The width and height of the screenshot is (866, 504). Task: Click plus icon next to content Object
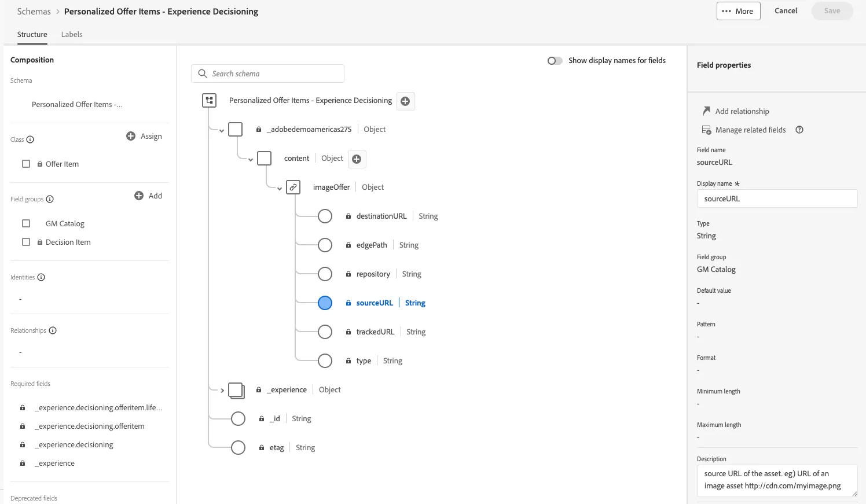pyautogui.click(x=357, y=159)
